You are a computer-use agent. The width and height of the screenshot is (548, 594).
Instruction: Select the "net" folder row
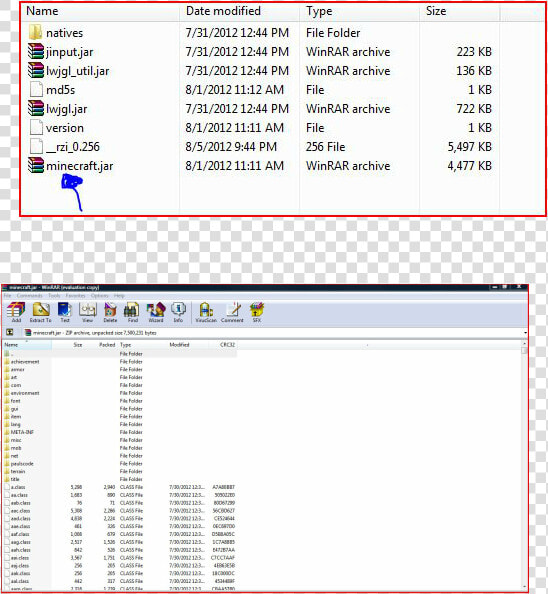click(x=120, y=456)
